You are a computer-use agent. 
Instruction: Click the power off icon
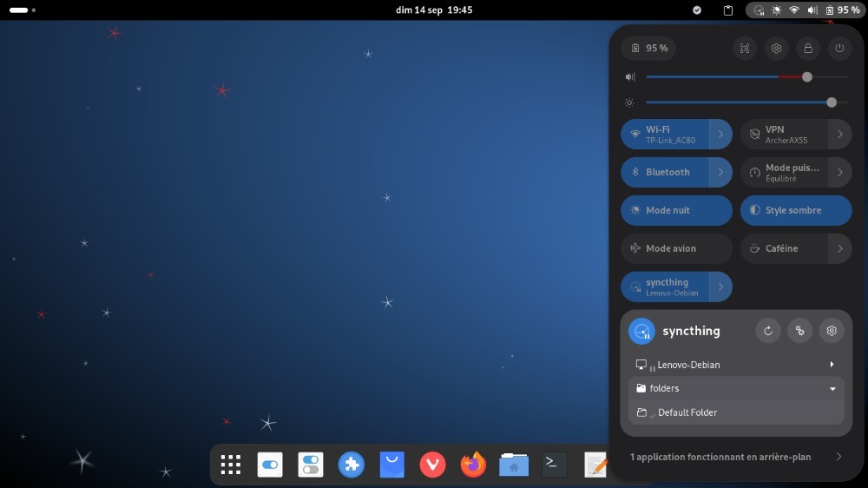pyautogui.click(x=839, y=49)
